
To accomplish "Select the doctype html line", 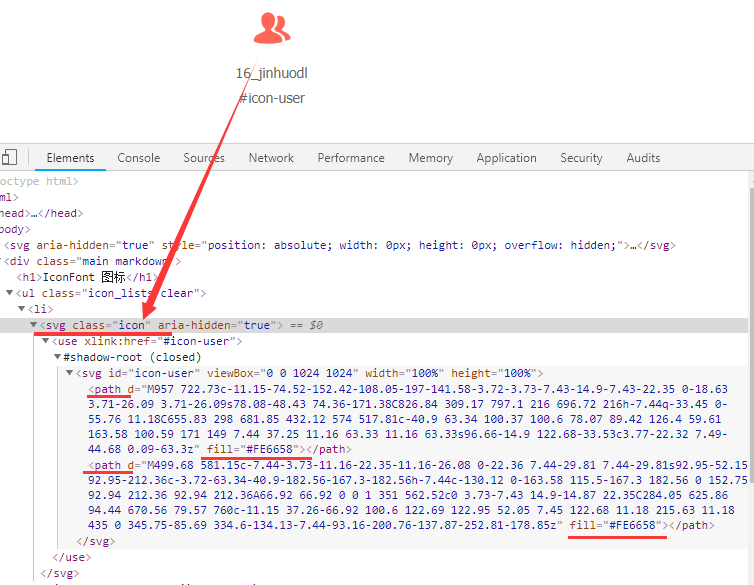I will pyautogui.click(x=39, y=181).
